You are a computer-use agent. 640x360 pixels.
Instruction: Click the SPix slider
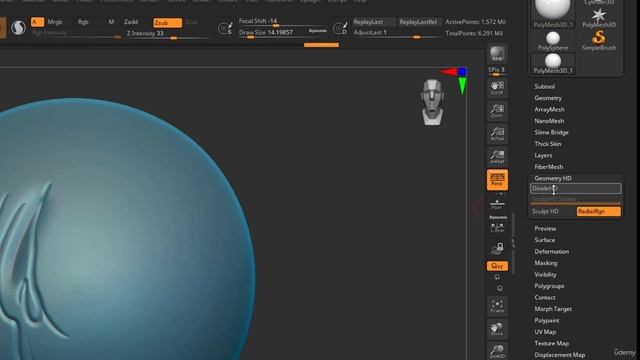[x=497, y=71]
